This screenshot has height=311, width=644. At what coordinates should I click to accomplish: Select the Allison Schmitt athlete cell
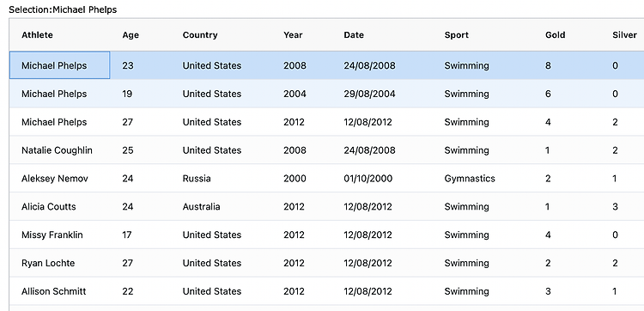point(59,291)
